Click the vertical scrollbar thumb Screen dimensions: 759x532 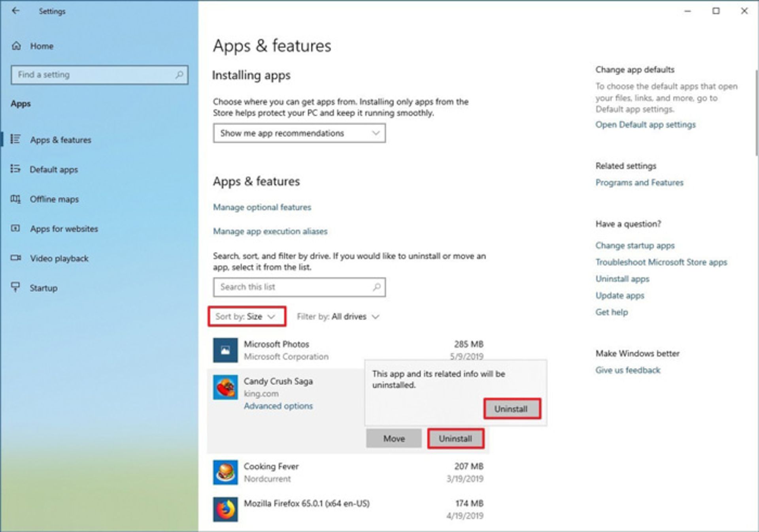[756, 113]
